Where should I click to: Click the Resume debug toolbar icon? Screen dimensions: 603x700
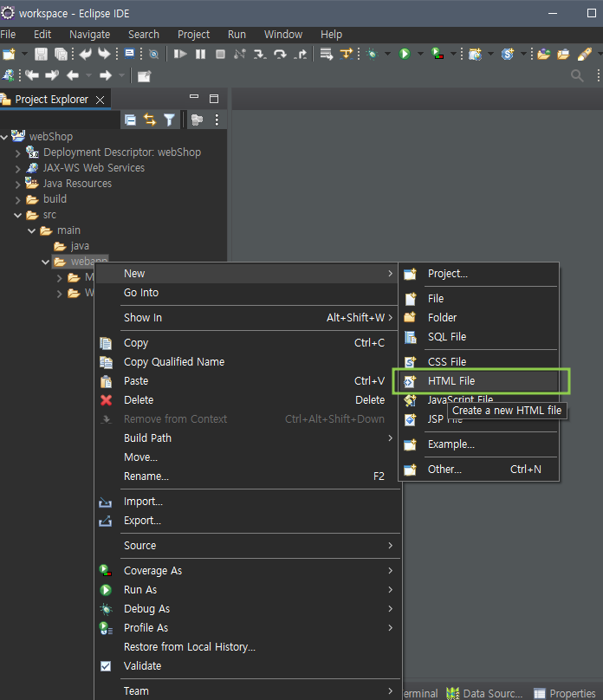click(x=180, y=54)
